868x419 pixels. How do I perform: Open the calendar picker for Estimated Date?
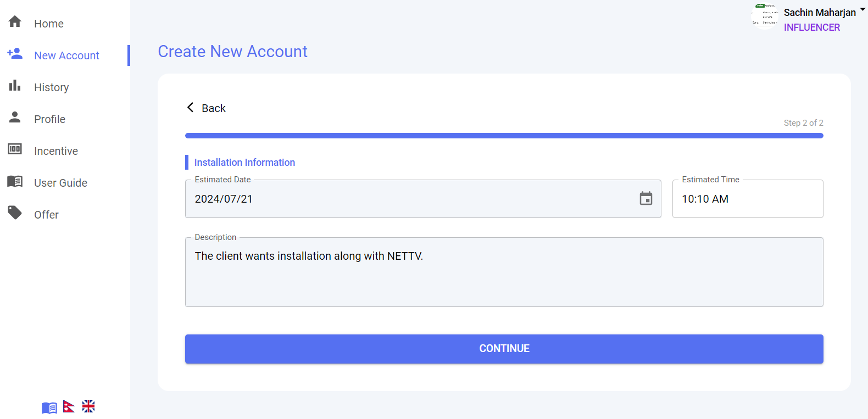click(647, 199)
